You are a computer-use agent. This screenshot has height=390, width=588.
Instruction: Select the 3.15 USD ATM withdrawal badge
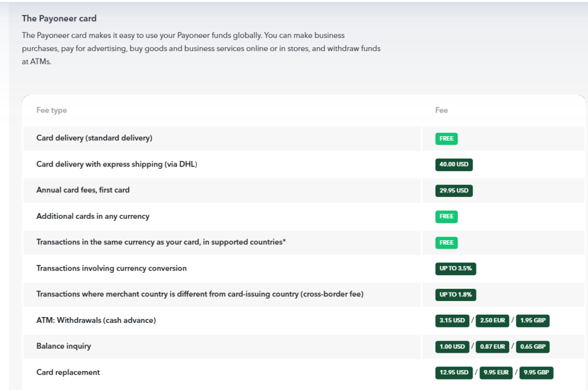click(452, 321)
